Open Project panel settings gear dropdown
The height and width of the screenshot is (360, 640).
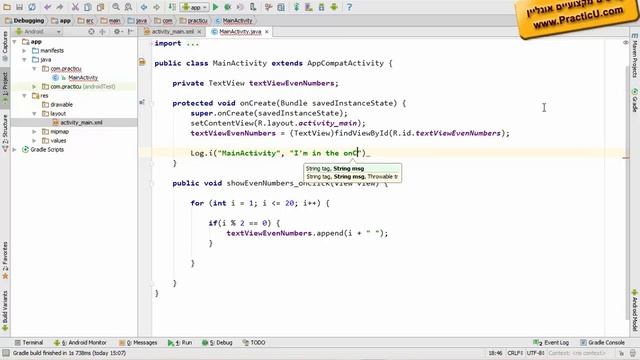(x=118, y=31)
